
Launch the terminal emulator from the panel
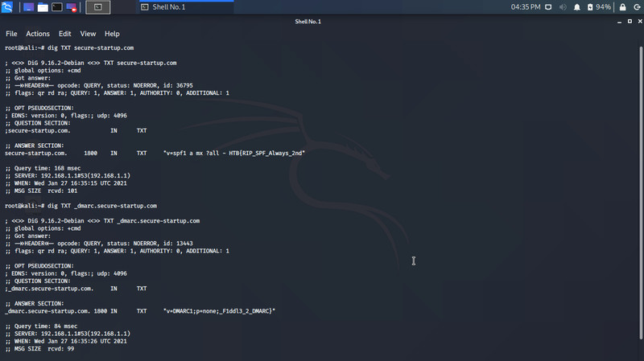57,7
